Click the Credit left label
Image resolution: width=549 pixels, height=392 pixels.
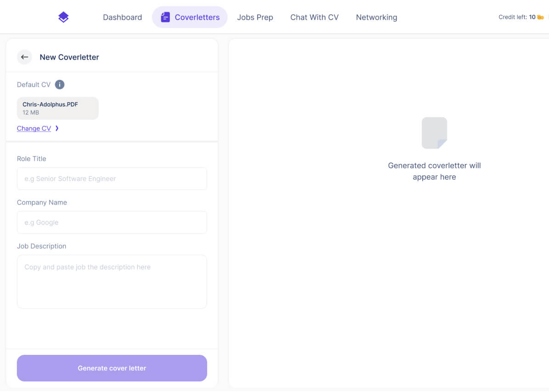click(513, 17)
